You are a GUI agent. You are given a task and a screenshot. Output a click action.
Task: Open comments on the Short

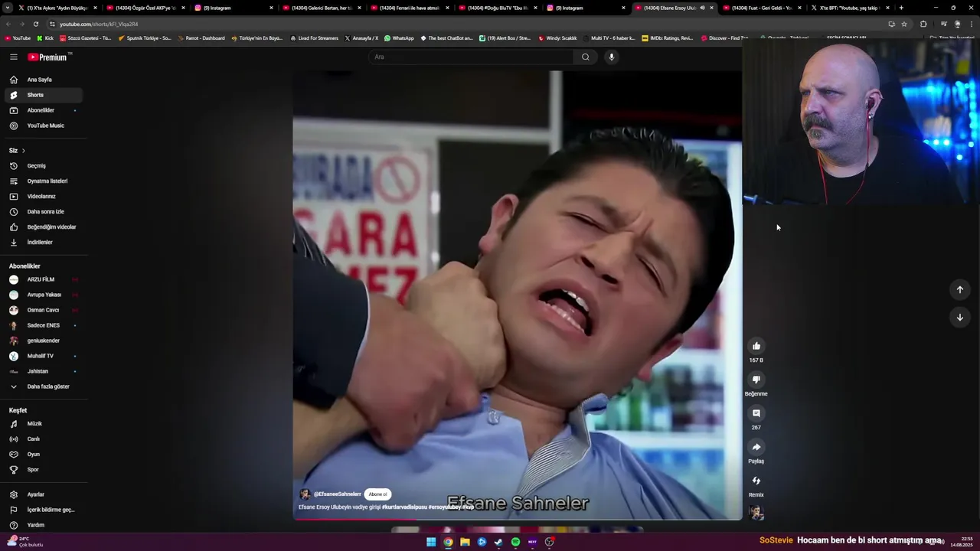pyautogui.click(x=756, y=413)
